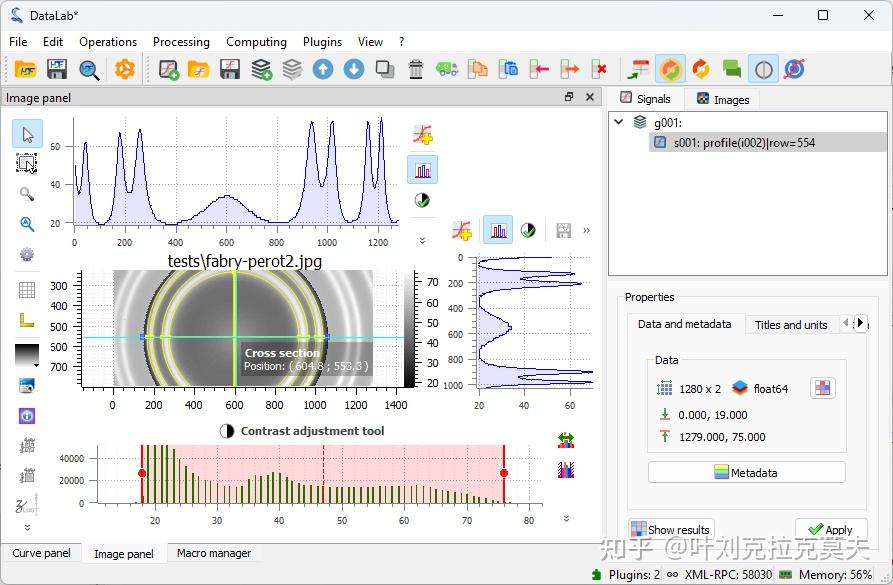Open plot parameters gear in left sidebar
893x585 pixels.
[x=27, y=254]
